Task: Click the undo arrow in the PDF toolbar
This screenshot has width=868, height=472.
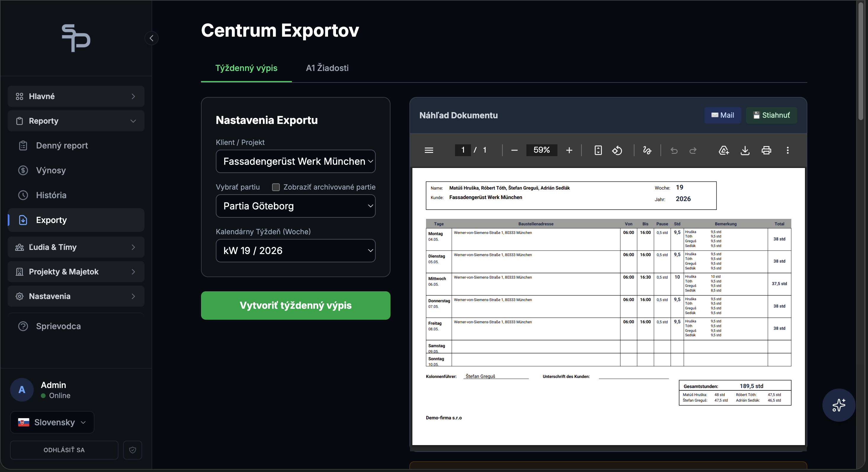Action: click(674, 150)
